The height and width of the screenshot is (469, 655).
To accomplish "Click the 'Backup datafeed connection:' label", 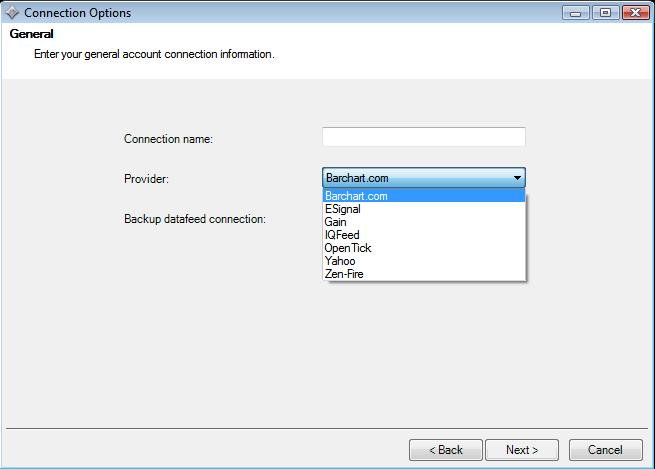I will coord(195,219).
